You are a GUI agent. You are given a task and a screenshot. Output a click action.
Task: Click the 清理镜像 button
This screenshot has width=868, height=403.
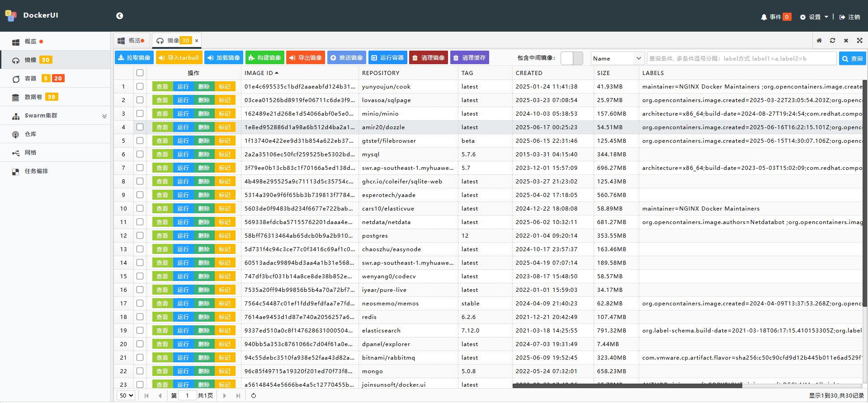pos(429,58)
